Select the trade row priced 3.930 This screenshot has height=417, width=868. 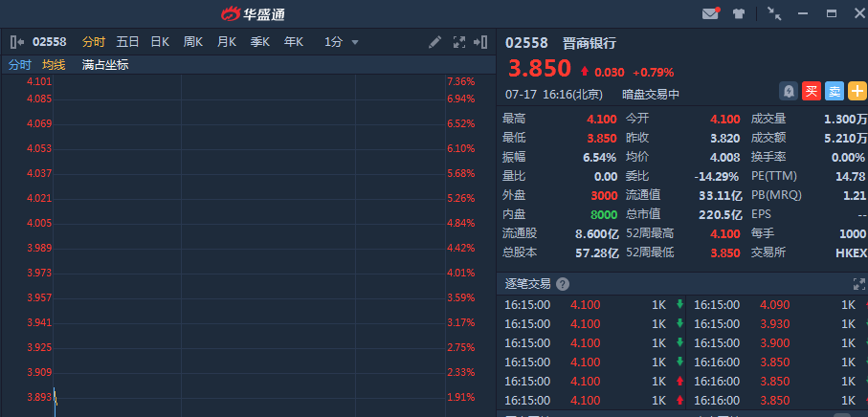pos(777,324)
